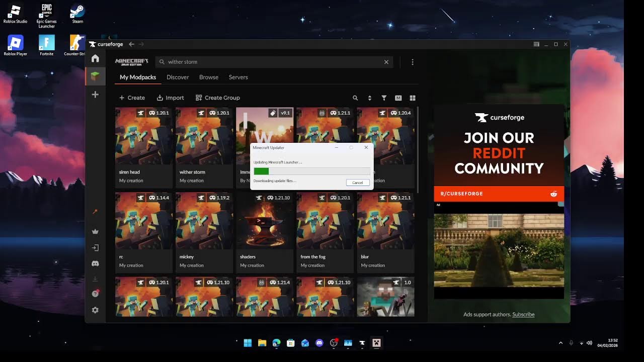
Task: Open the crown premium icon in sidebar
Action: coord(95,232)
